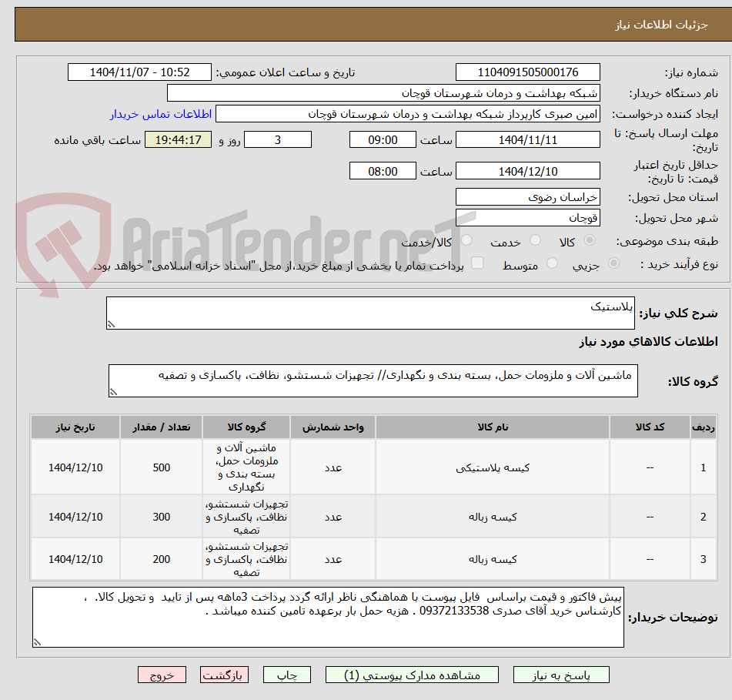
Task: Open اطلاعات تماس خریدار link
Action: pyautogui.click(x=161, y=114)
